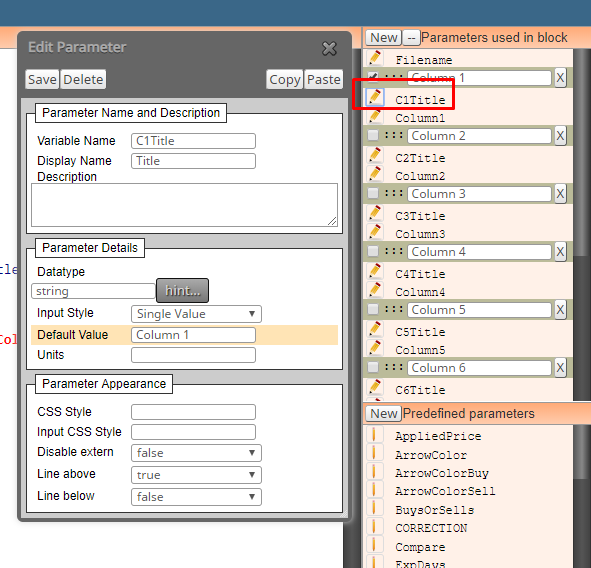Click the -- button beside New
591x568 pixels.
(x=411, y=37)
